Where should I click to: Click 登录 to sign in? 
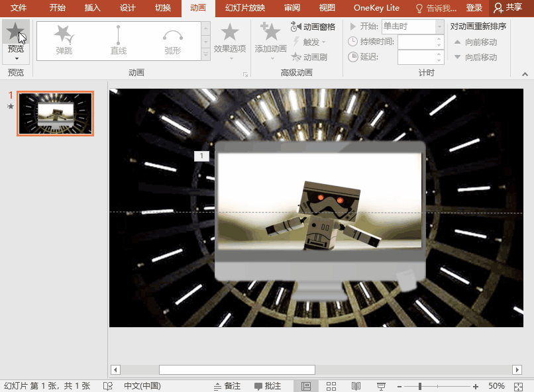(474, 8)
